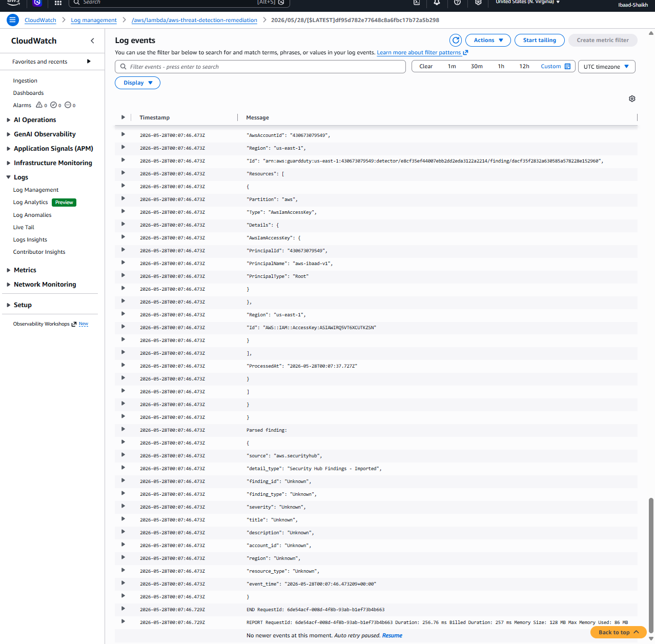The height and width of the screenshot is (644, 655).
Task: Focus the top AWS search box
Action: click(x=179, y=3)
